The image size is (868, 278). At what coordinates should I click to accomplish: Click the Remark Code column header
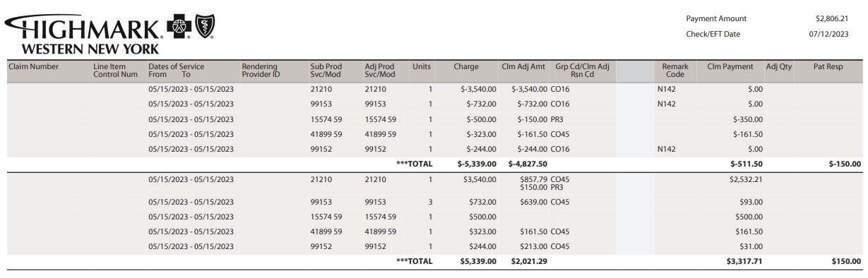tap(674, 71)
